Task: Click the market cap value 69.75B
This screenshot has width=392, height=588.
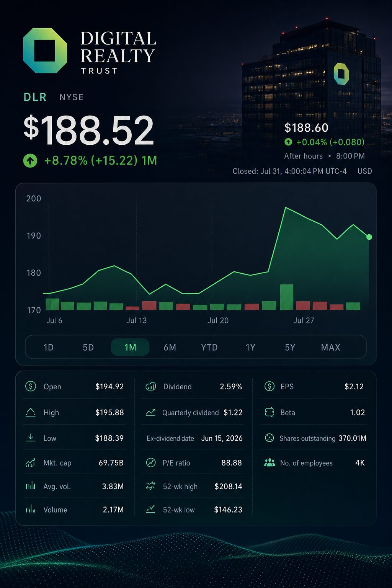Action: click(x=111, y=463)
